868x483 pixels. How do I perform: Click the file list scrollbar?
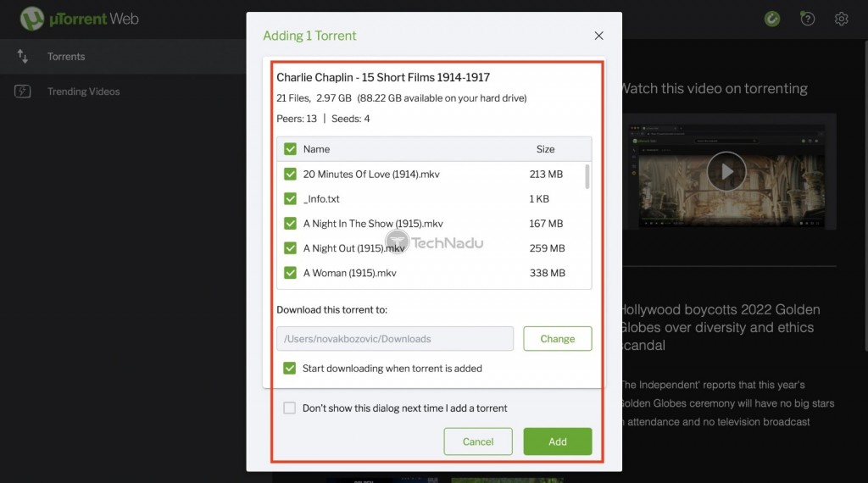(x=587, y=176)
